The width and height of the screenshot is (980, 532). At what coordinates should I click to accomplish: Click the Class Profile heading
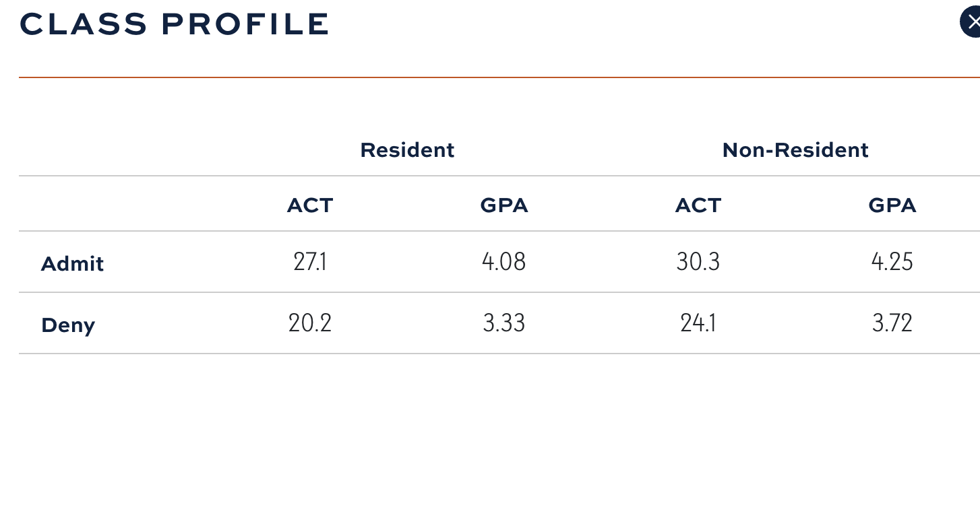click(174, 24)
